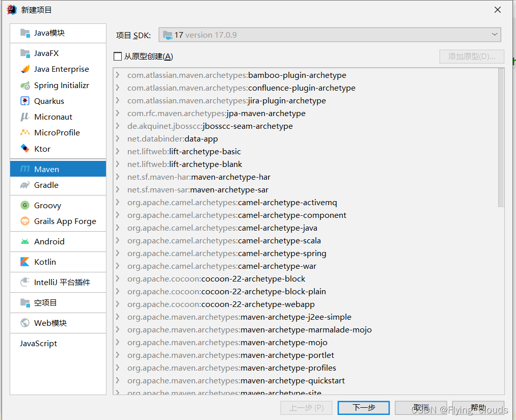This screenshot has height=420, width=516.
Task: Choose Java Enterprise project type
Action: coord(58,69)
